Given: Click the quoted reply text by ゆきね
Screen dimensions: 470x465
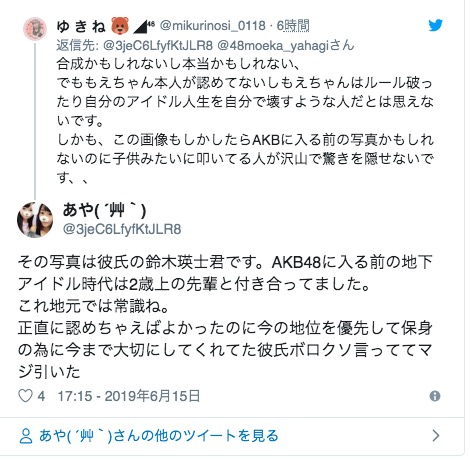Looking at the screenshot, I should (245, 121).
